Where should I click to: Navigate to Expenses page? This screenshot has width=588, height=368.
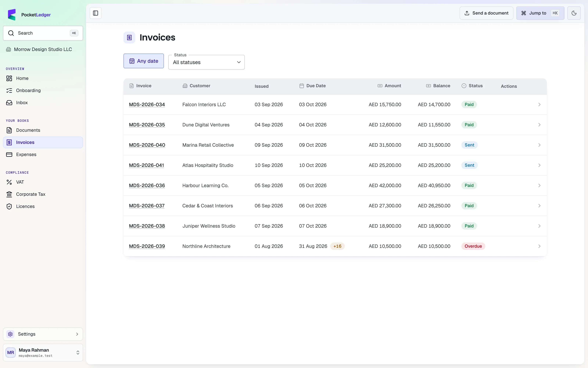pos(43,155)
